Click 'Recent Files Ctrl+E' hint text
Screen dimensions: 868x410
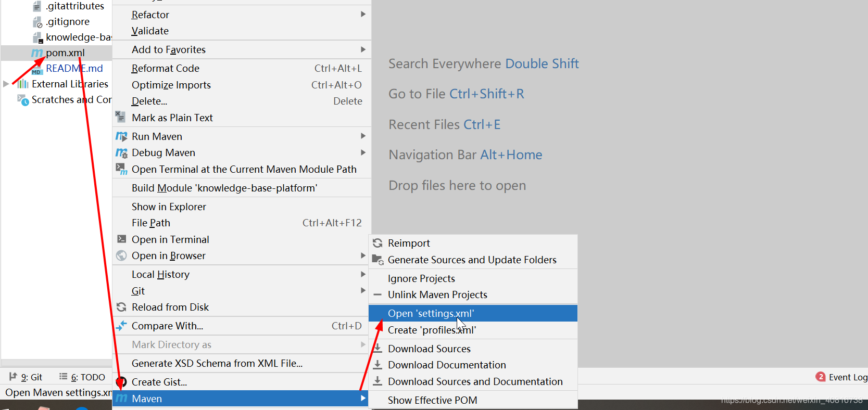point(445,124)
